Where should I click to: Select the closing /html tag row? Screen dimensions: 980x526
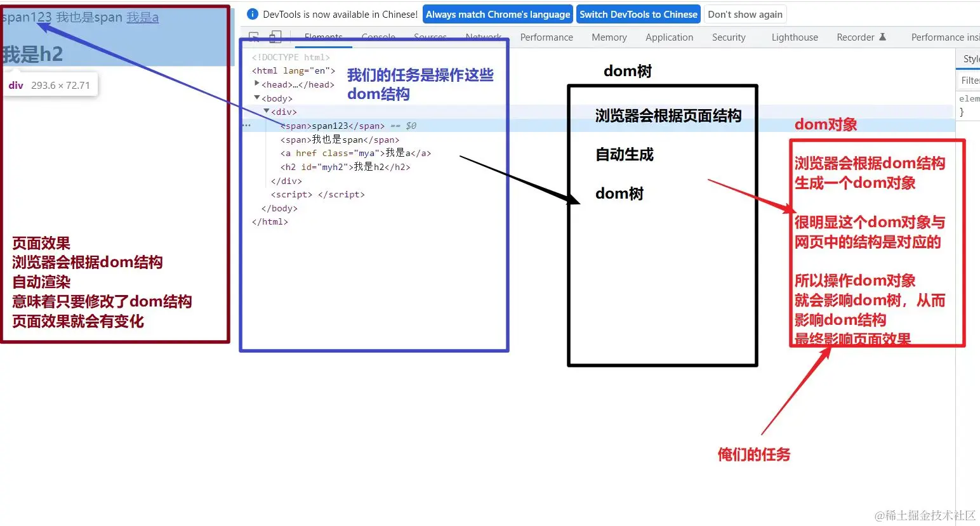pyautogui.click(x=270, y=221)
